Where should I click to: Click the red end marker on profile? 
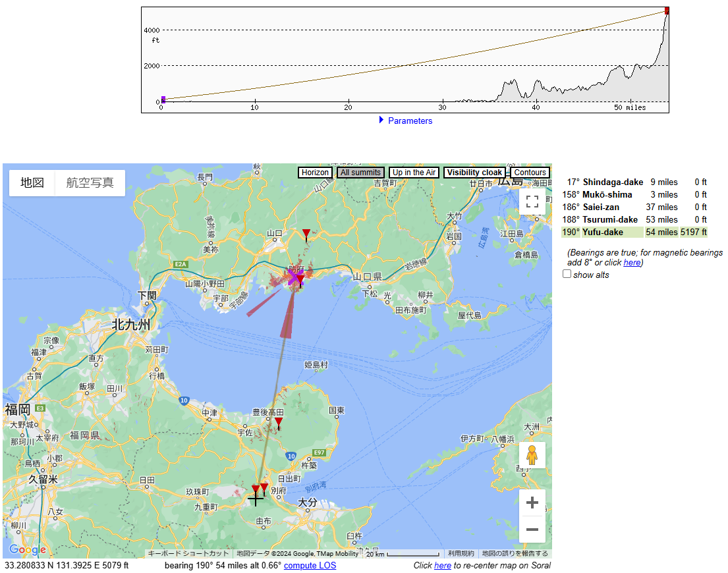click(667, 10)
